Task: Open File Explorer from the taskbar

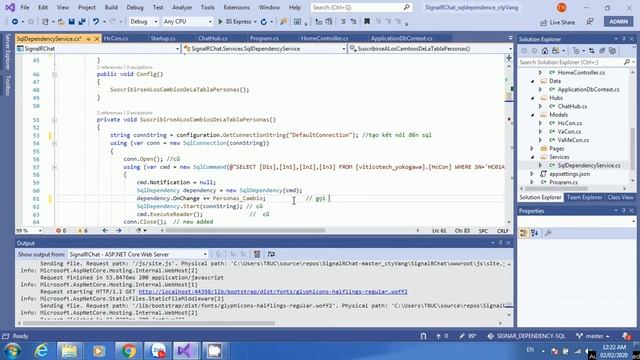Action: coord(69,351)
